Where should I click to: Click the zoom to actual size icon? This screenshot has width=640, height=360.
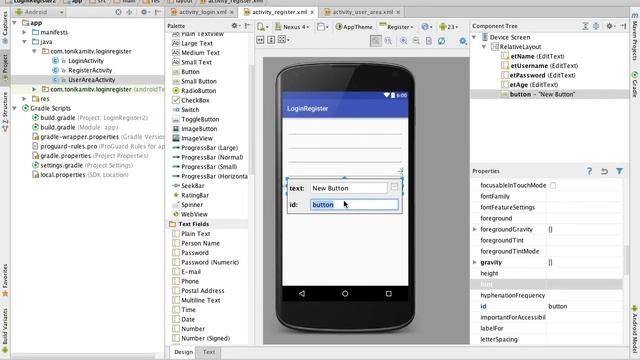click(x=388, y=40)
